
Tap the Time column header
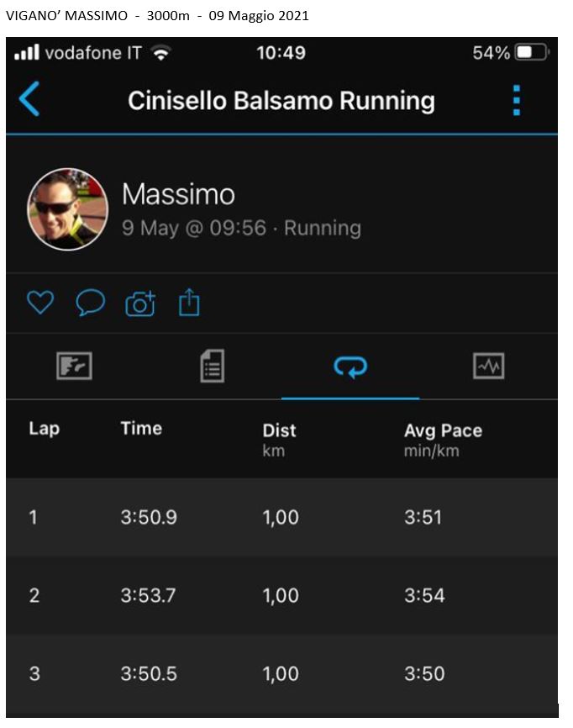pyautogui.click(x=141, y=428)
